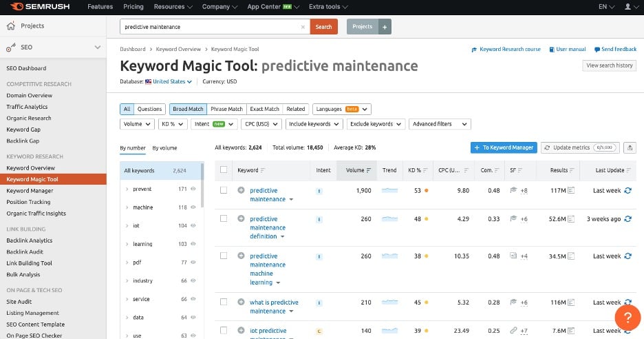The height and width of the screenshot is (339, 644).
Task: Check the 'iot predictive maintenance' row checkbox
Action: (224, 330)
